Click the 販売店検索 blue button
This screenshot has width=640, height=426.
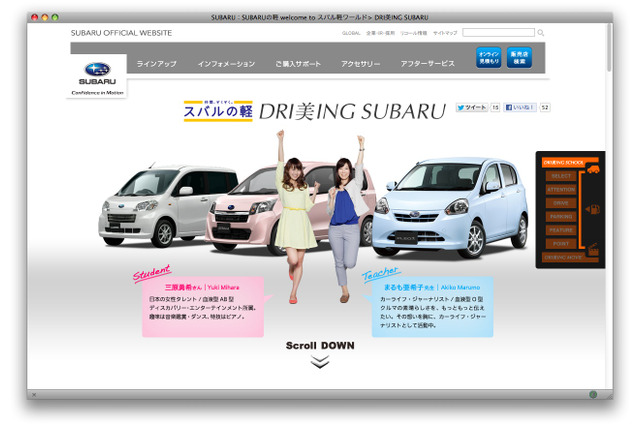pyautogui.click(x=519, y=58)
